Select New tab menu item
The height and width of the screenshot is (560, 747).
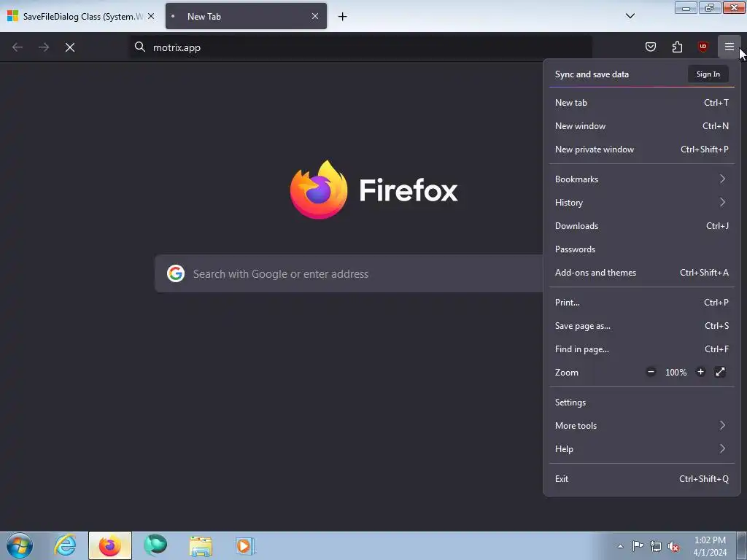click(642, 102)
